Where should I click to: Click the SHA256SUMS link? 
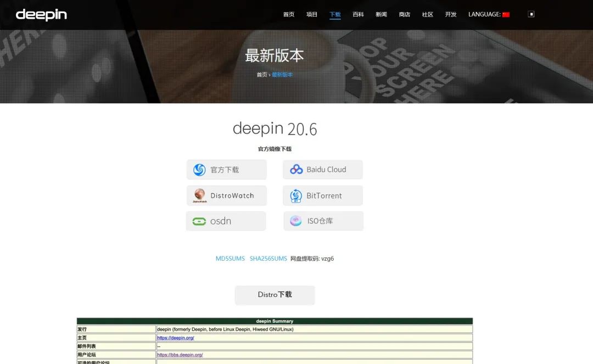267,258
